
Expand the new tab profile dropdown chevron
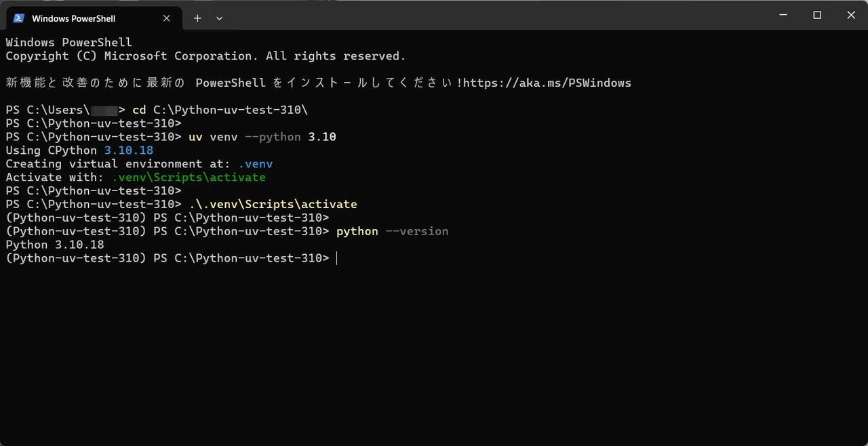point(219,18)
